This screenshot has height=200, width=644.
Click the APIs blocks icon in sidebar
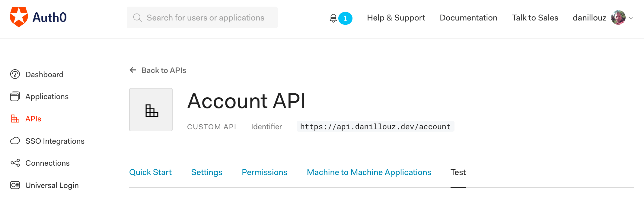[15, 119]
